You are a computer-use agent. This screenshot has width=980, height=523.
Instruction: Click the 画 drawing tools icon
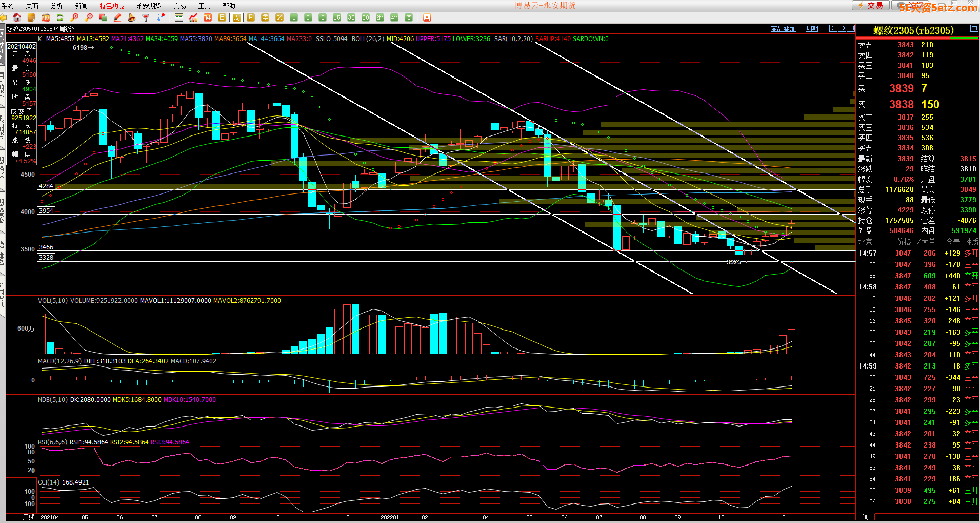(427, 17)
